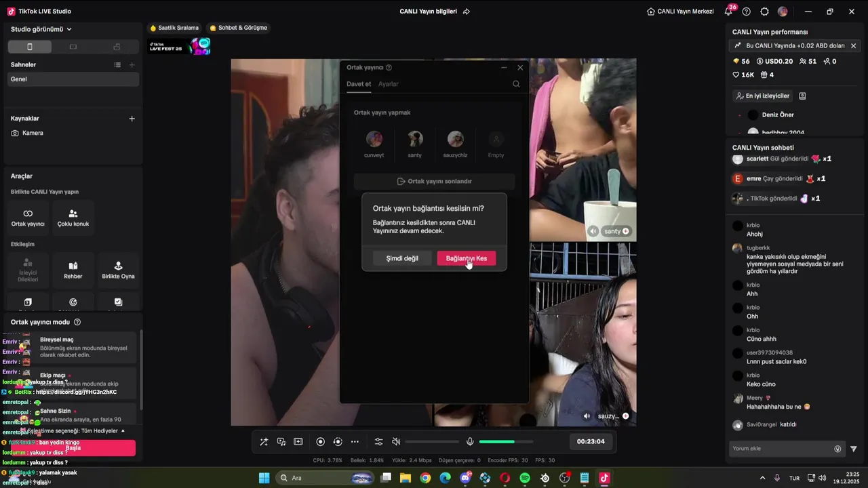Open more options three dots
The image size is (868, 488).
[x=355, y=442]
